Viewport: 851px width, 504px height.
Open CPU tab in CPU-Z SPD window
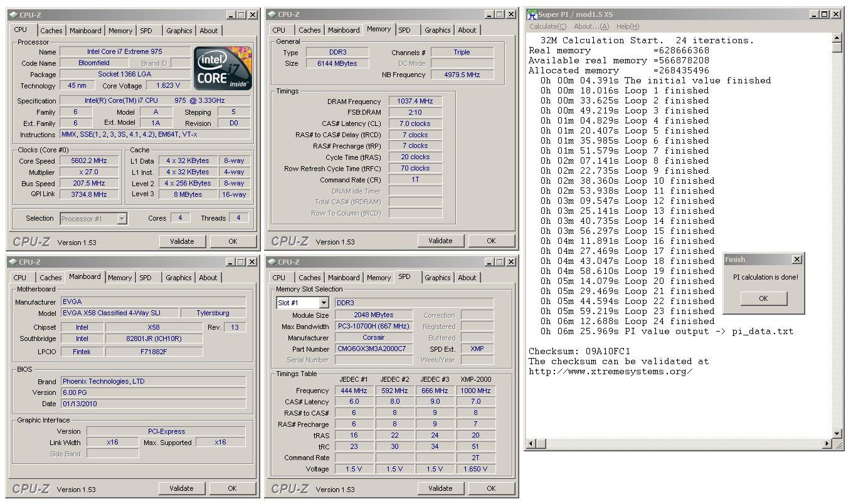point(279,278)
